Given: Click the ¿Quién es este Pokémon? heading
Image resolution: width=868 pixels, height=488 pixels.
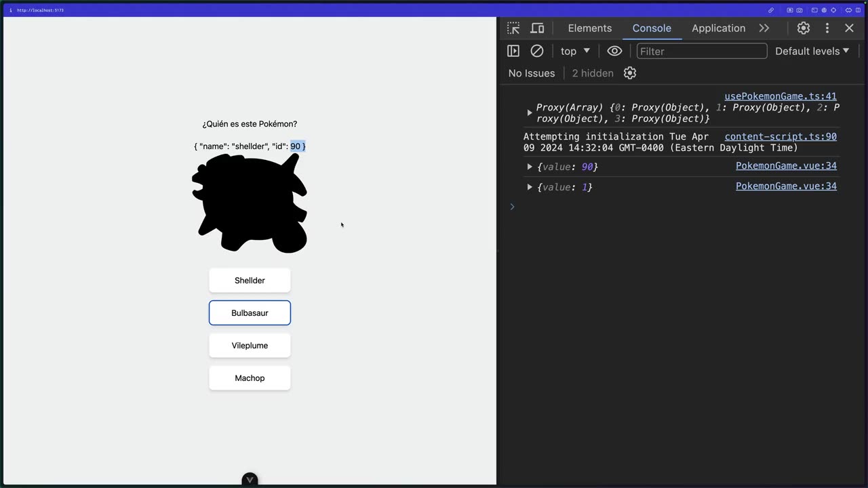Looking at the screenshot, I should point(250,124).
